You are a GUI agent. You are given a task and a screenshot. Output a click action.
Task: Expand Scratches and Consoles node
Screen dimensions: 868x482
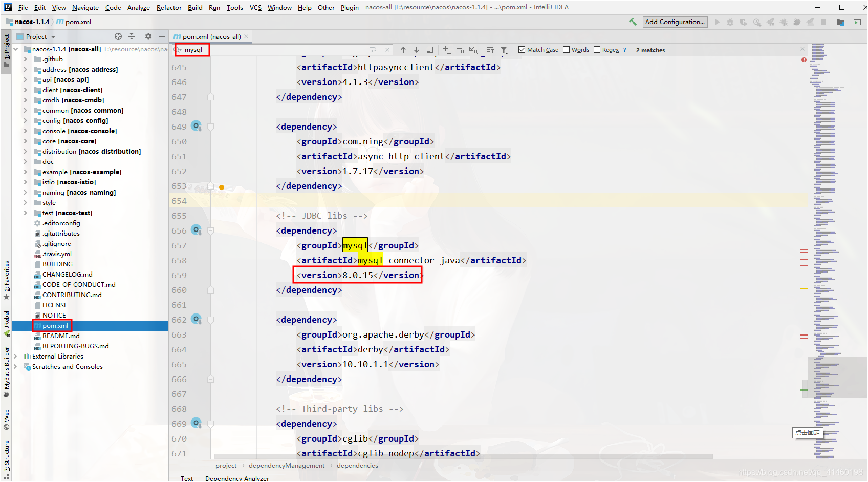pyautogui.click(x=15, y=367)
